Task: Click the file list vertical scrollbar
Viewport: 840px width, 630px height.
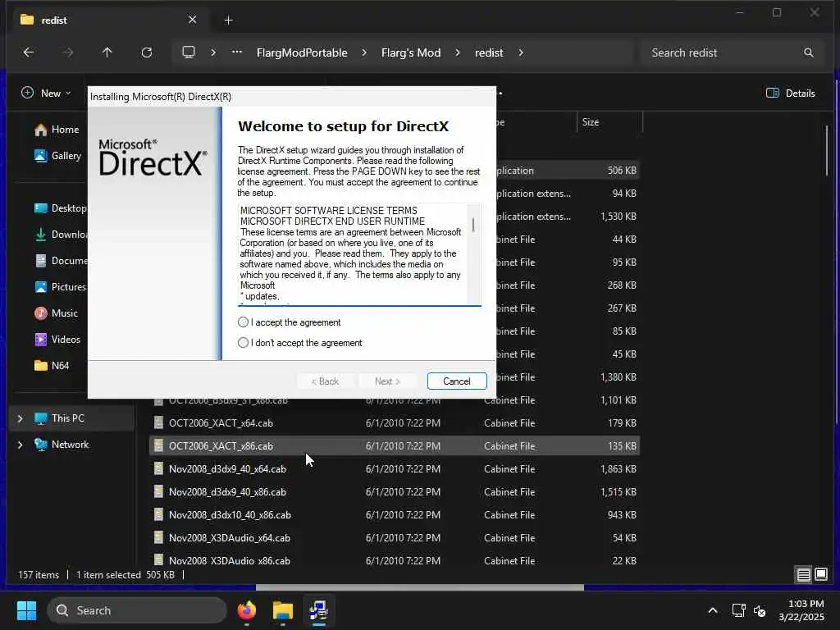Action: 827,150
